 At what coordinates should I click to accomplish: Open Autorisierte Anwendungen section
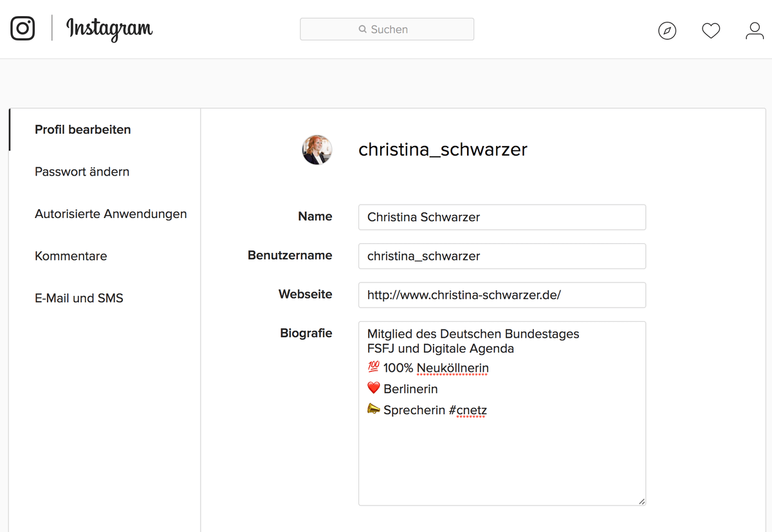111,214
